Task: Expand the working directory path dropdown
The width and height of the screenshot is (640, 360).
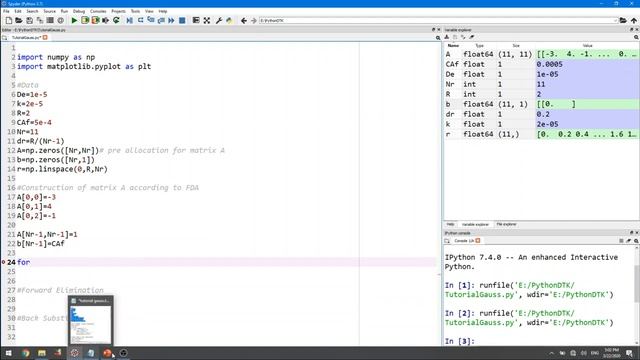Action: [615, 20]
